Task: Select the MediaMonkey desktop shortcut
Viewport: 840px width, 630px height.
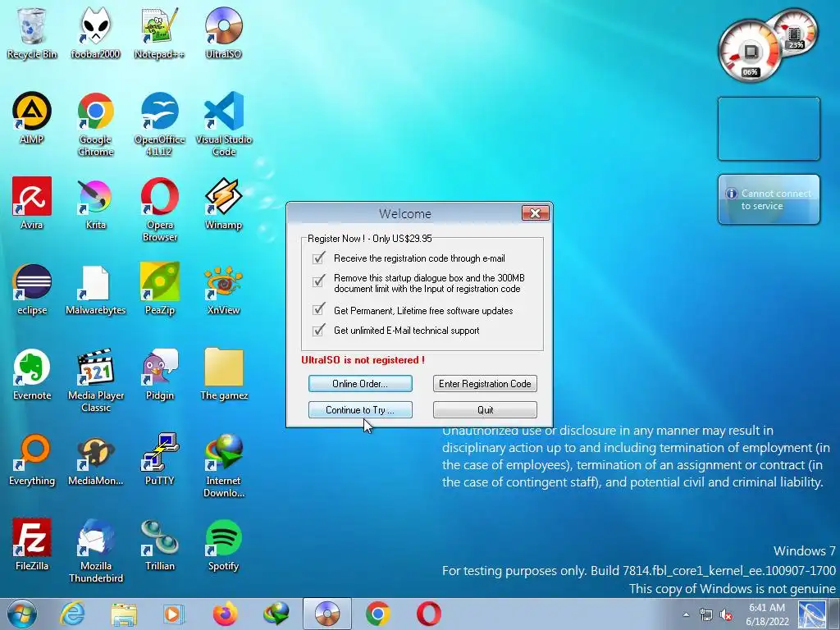Action: click(95, 459)
